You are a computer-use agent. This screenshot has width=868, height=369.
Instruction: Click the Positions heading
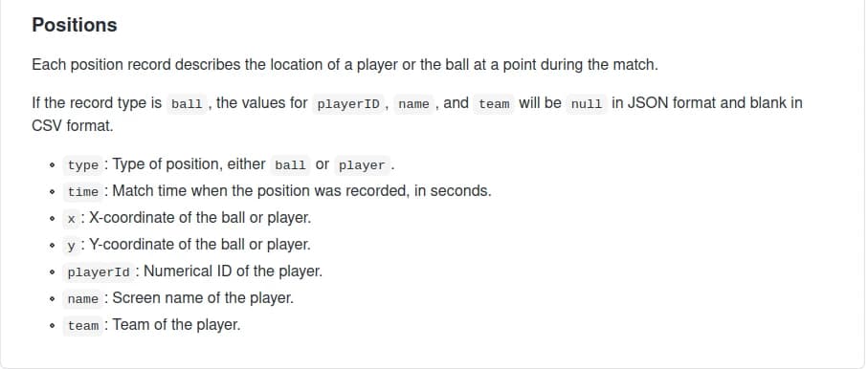coord(75,25)
